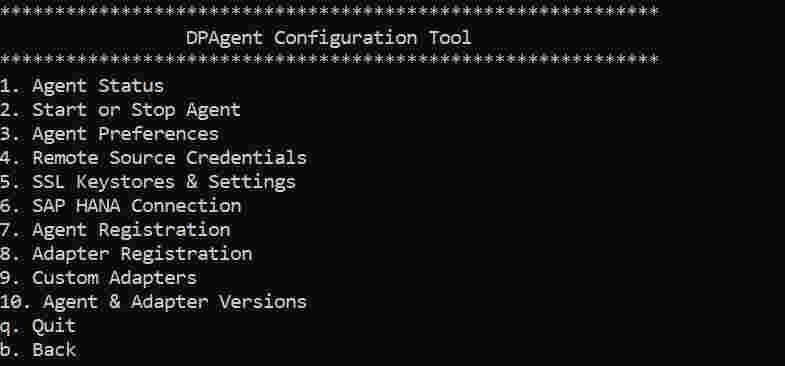The height and width of the screenshot is (366, 785).
Task: Select Remote Source Credentials item
Action: click(153, 158)
